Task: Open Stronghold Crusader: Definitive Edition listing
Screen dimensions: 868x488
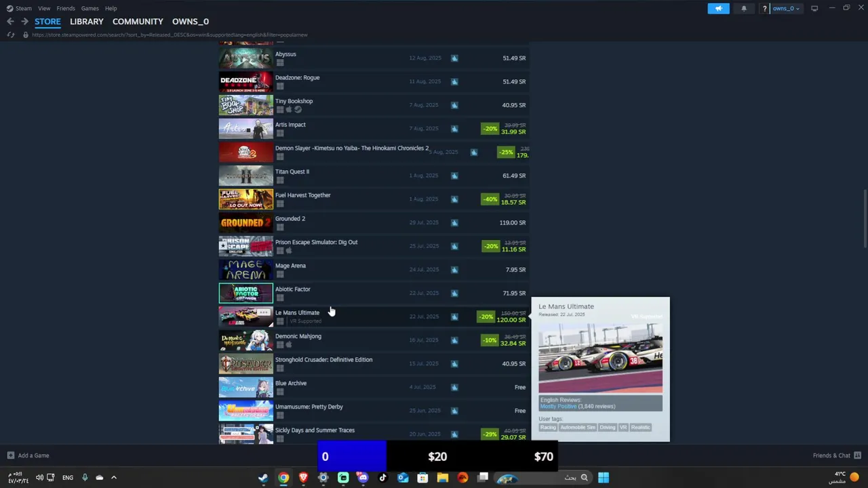Action: coord(374,363)
